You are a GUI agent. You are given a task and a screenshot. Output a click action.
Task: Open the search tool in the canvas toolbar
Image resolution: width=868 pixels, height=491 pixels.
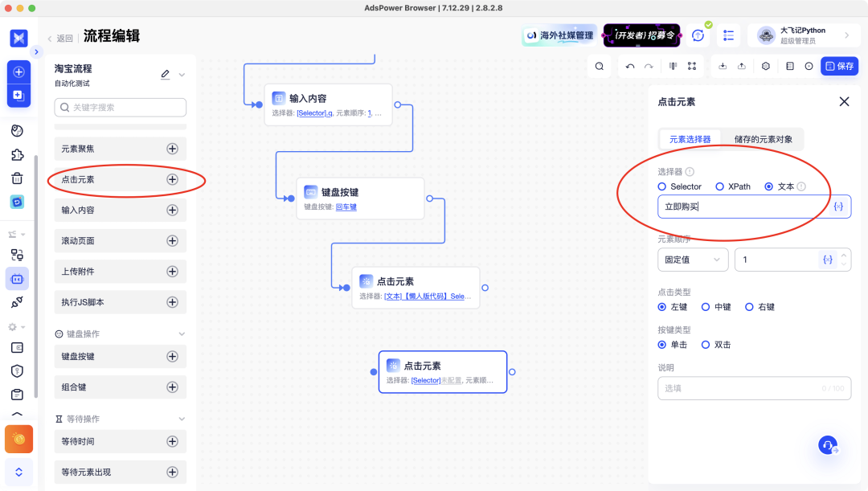(x=599, y=66)
